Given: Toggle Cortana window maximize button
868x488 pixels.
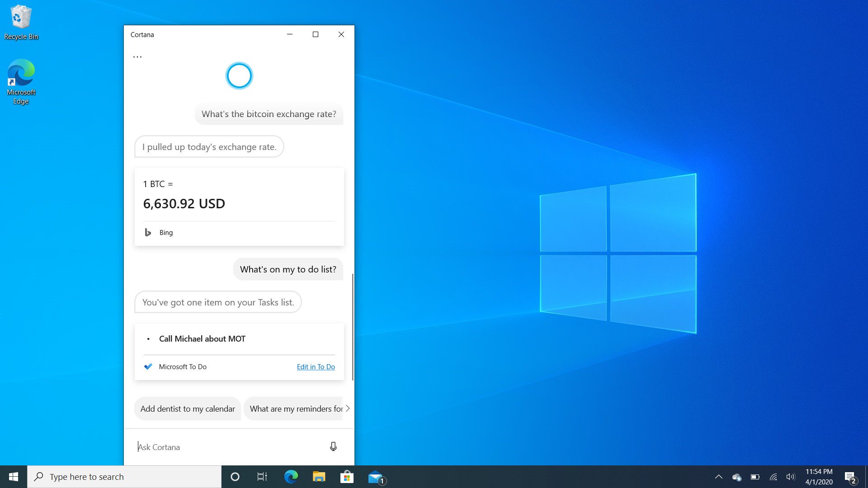Looking at the screenshot, I should point(316,34).
